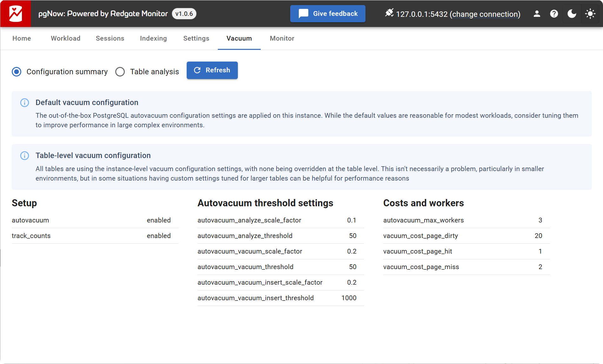The height and width of the screenshot is (364, 603).
Task: Open the Sessions tab
Action: click(x=110, y=38)
